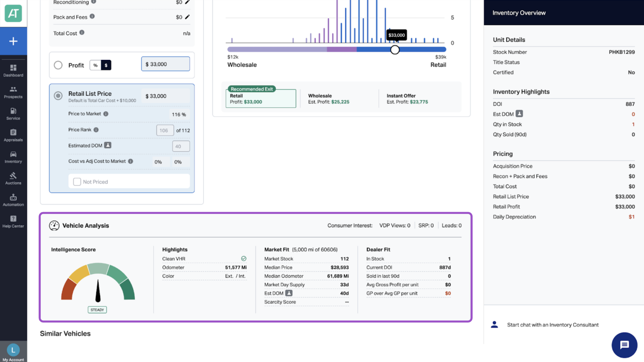Open the Appraisals section
Image resolution: width=644 pixels, height=362 pixels.
(13, 135)
